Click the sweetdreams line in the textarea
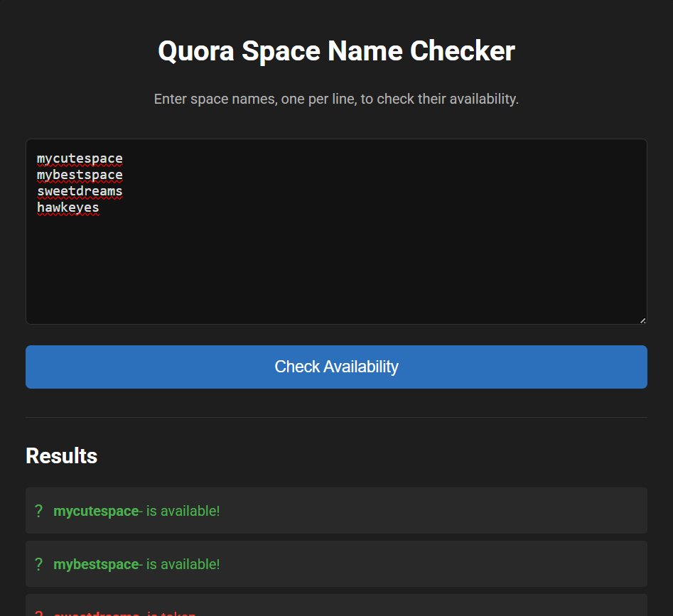The width and height of the screenshot is (673, 616). click(80, 191)
